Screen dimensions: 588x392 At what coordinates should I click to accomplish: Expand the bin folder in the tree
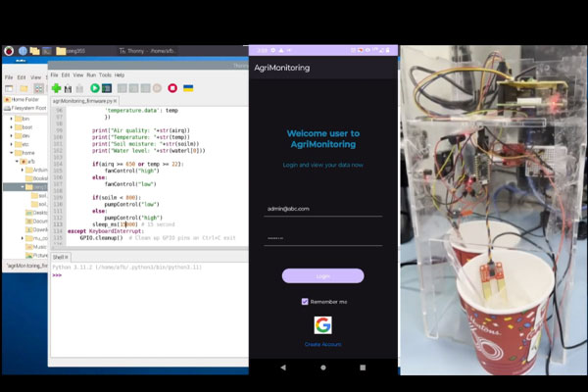pos(11,119)
